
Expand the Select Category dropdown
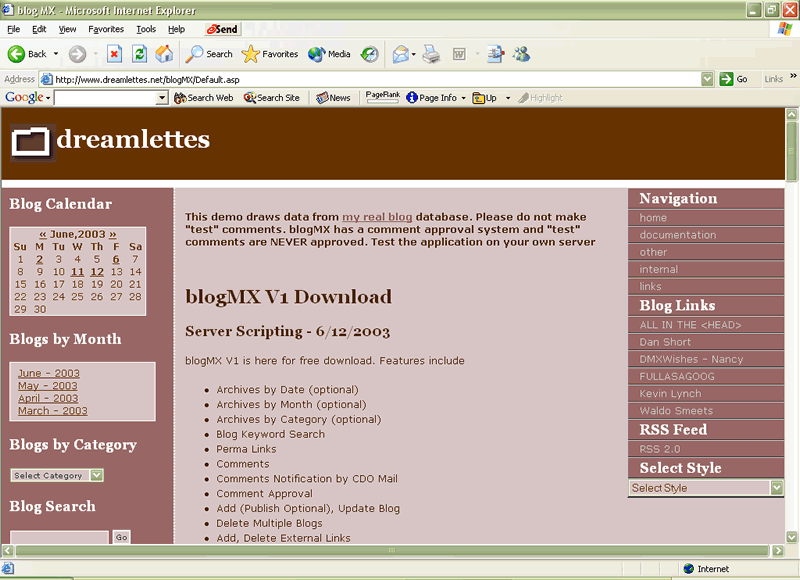[x=96, y=476]
